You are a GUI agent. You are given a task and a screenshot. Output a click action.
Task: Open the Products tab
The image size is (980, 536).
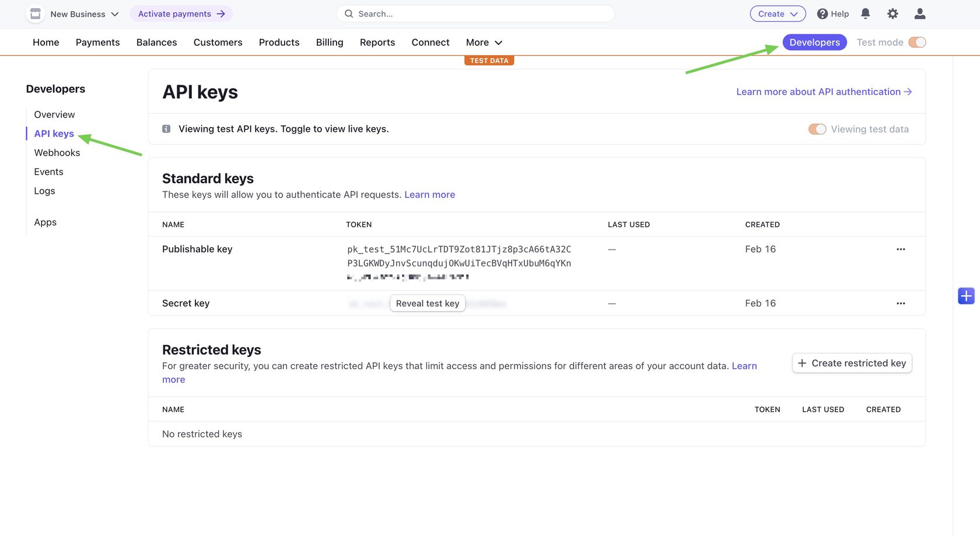[x=279, y=42]
